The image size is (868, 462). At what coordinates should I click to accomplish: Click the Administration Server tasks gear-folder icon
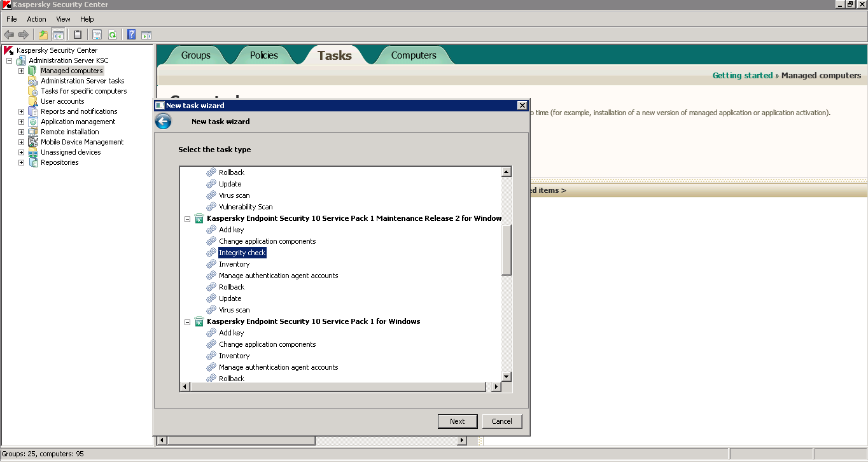[x=33, y=81]
